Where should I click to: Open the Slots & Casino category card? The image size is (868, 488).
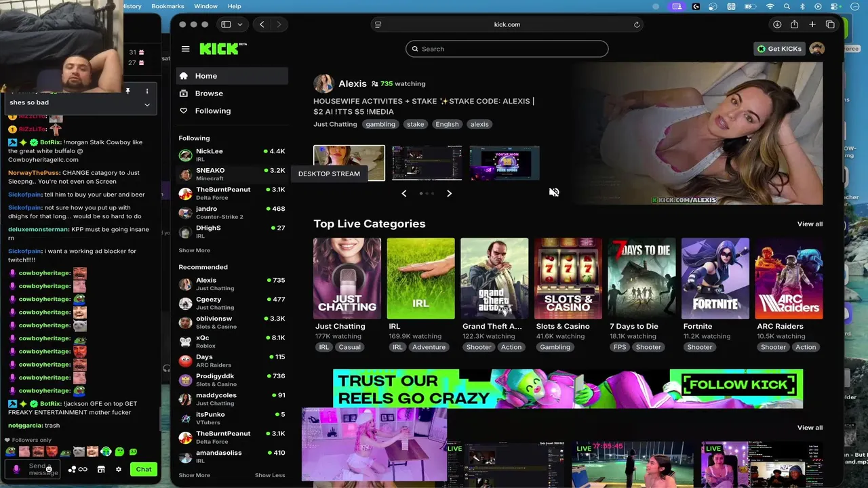click(x=568, y=279)
